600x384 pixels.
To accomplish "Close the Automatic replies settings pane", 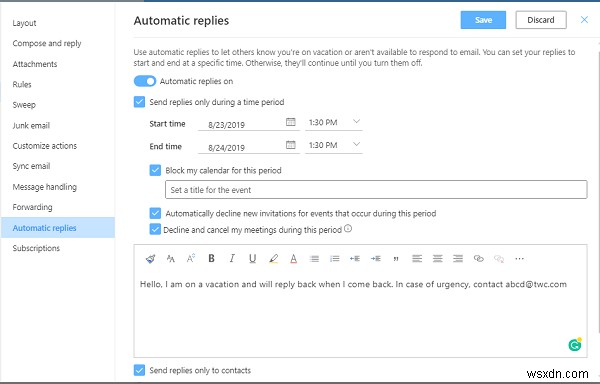I will click(x=584, y=20).
